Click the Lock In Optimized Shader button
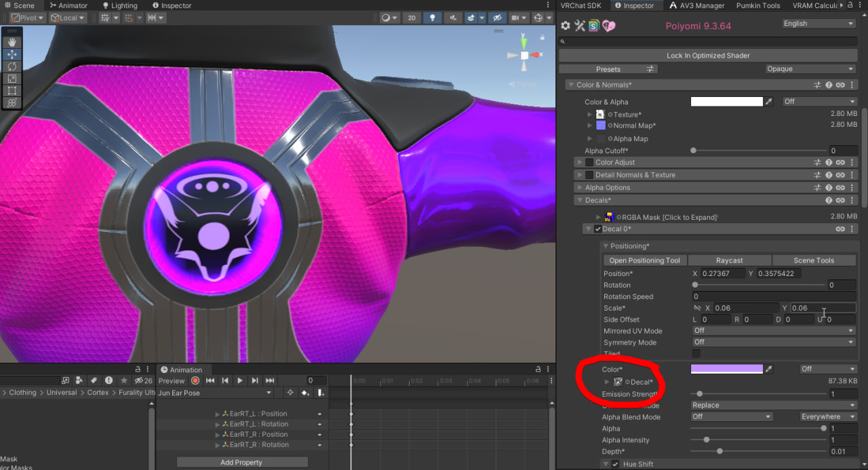Screen dimensions: 868x470 (707, 56)
